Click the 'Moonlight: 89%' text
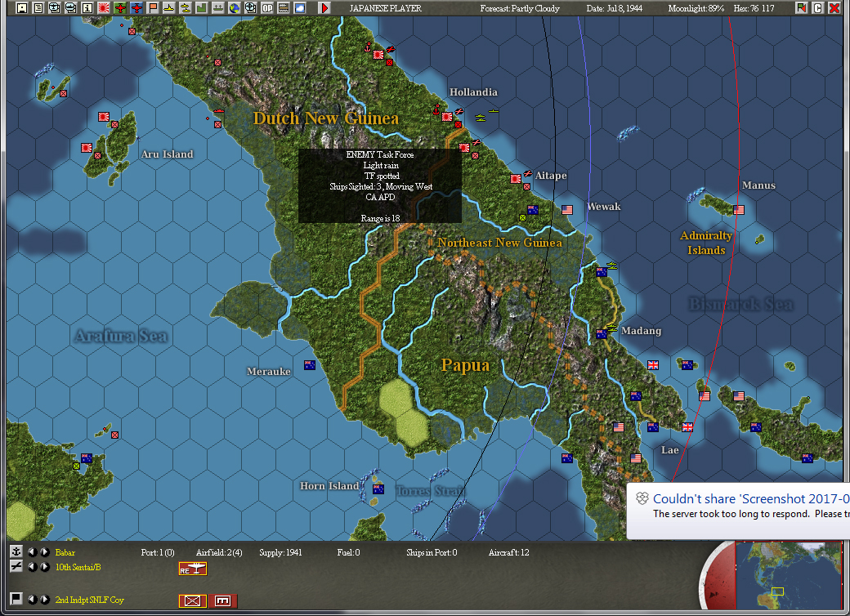Image resolution: width=850 pixels, height=616 pixels. click(696, 8)
